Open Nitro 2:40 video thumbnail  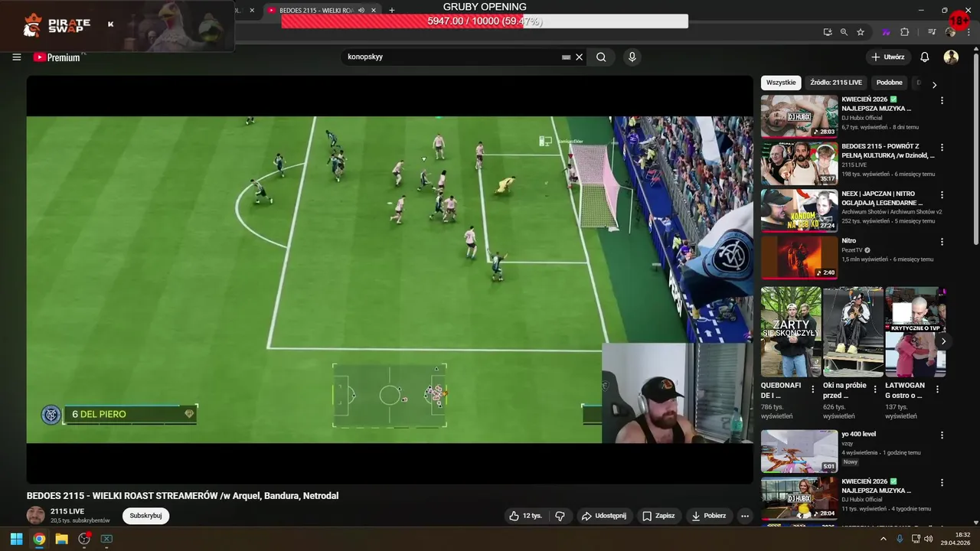point(799,257)
